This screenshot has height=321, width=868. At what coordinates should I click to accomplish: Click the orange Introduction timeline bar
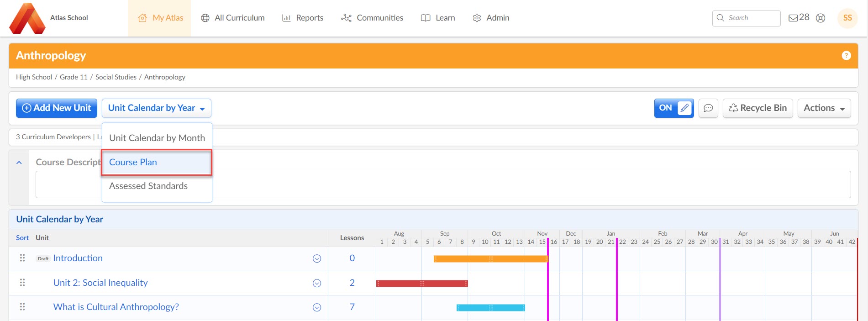491,259
